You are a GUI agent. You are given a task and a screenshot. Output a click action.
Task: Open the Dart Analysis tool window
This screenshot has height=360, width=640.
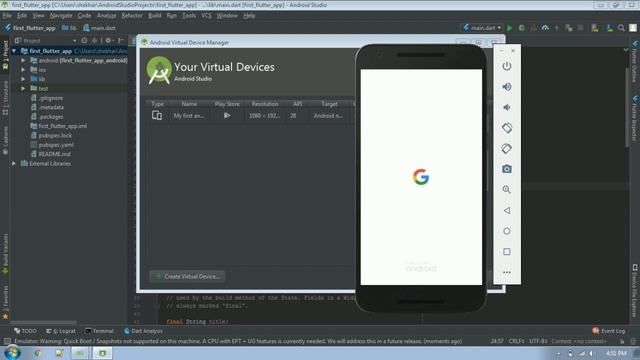click(143, 331)
